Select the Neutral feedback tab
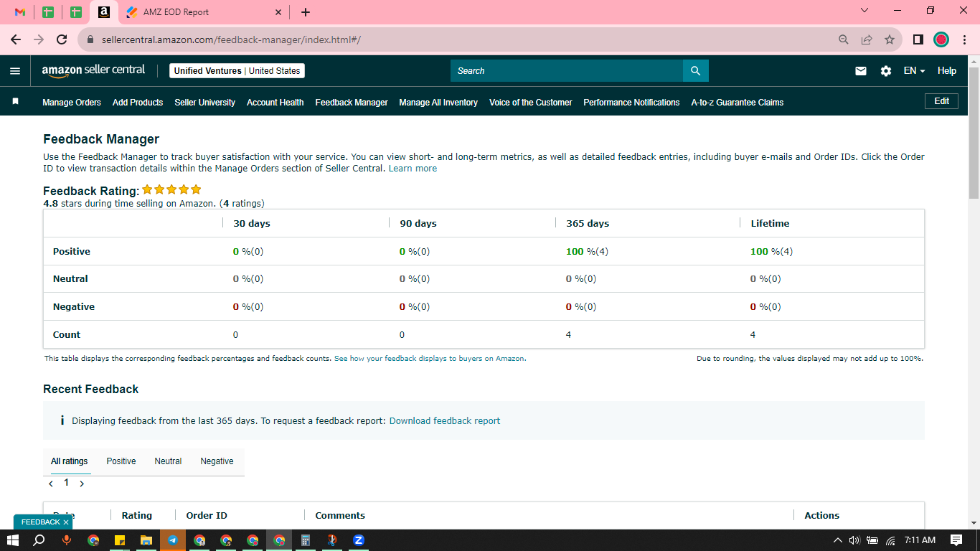 click(x=168, y=461)
